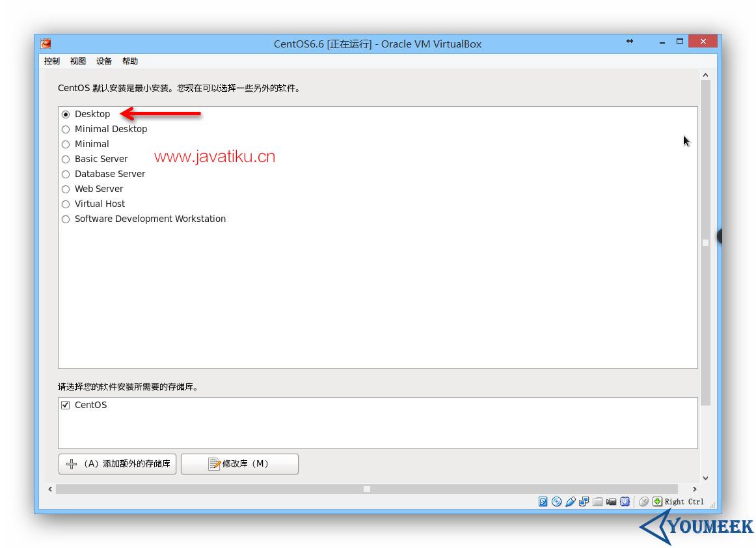Choose the Minimal install option
Viewport: 756px width, 548px height.
pyautogui.click(x=66, y=144)
